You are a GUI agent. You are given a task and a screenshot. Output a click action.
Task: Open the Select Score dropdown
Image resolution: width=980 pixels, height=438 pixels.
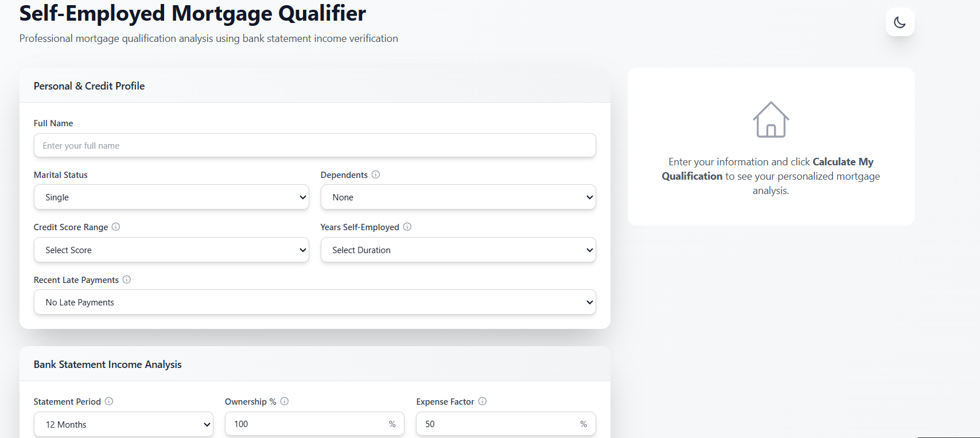(172, 250)
